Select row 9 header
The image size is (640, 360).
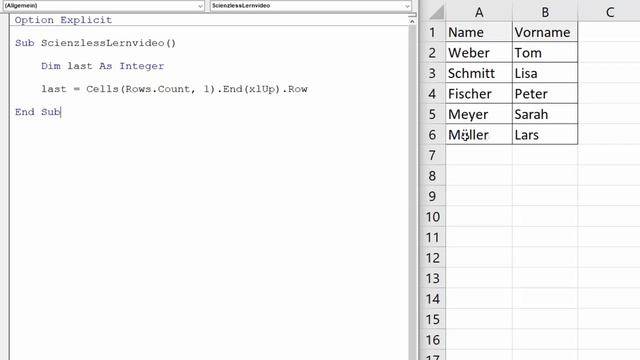pyautogui.click(x=432, y=196)
